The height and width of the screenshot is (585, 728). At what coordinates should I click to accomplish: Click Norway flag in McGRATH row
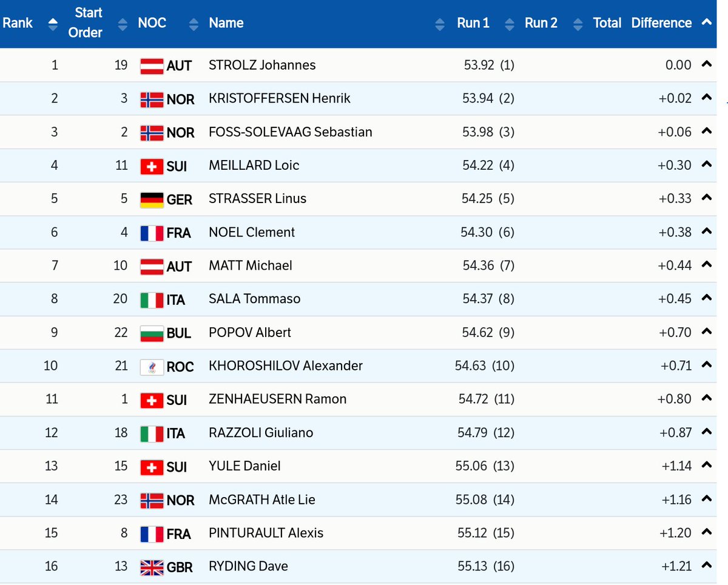pyautogui.click(x=152, y=501)
